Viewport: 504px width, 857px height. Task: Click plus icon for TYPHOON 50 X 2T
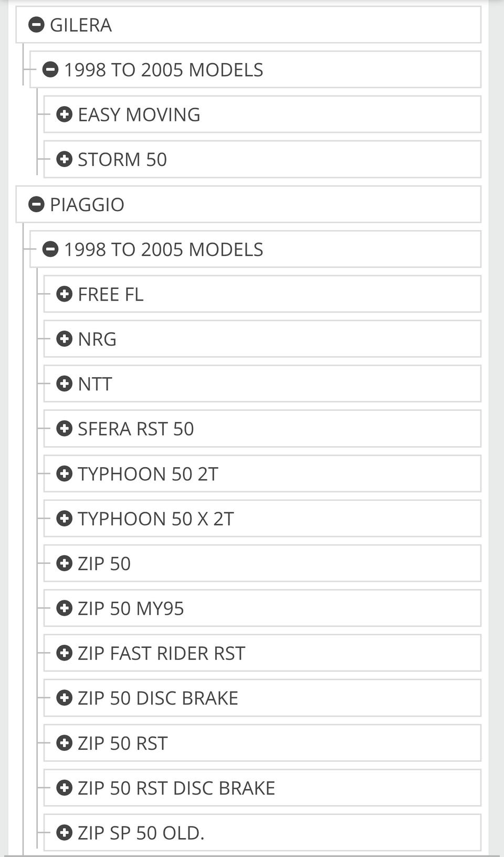click(x=64, y=519)
